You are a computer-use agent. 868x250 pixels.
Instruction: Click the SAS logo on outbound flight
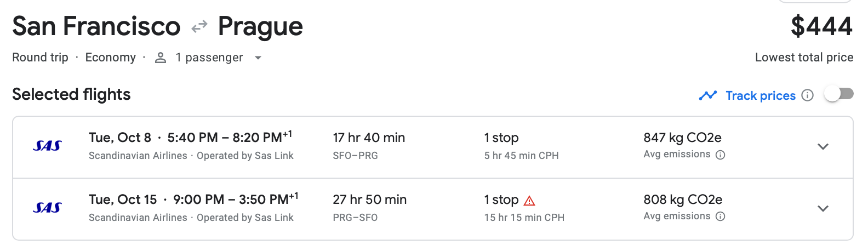coord(47,146)
